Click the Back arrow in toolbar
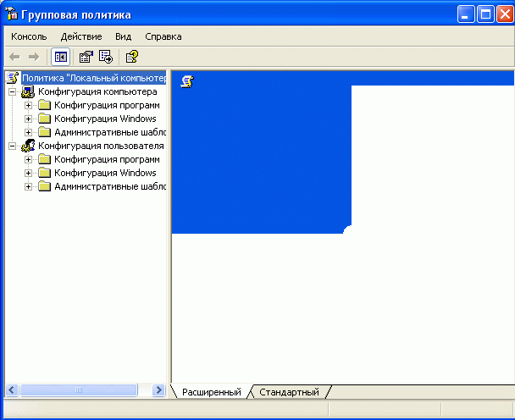This screenshot has width=515, height=420. pos(14,57)
